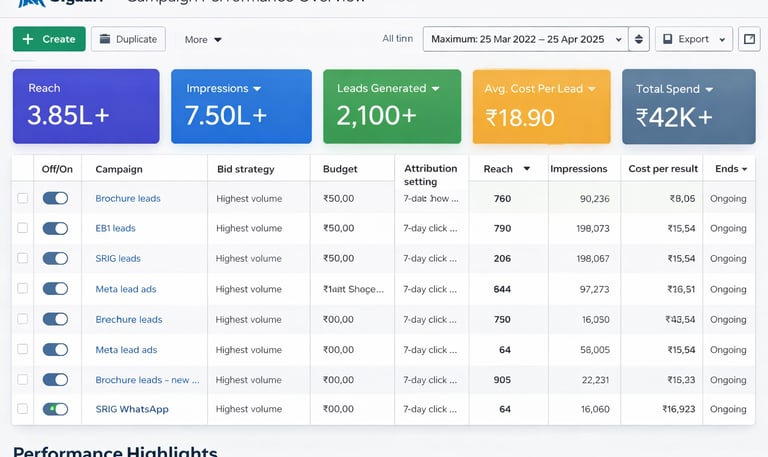Click the date range stepper arrows
Image resolution: width=768 pixels, height=457 pixels.
tap(640, 39)
